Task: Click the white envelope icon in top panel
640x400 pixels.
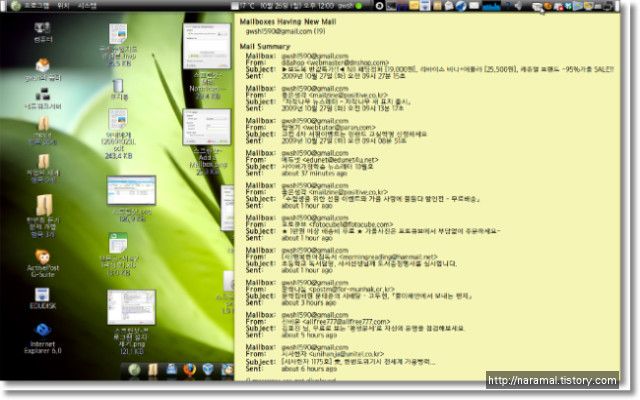Action: 474,6
